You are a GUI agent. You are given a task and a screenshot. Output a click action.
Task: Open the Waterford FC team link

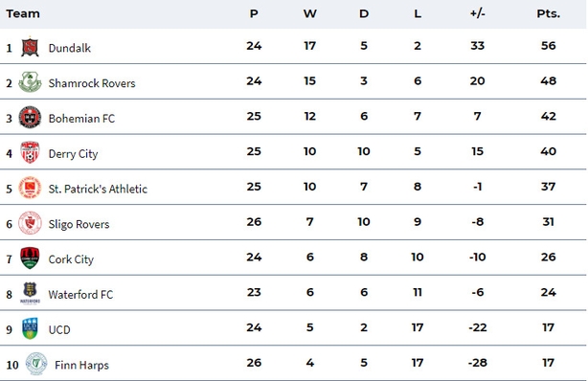80,295
